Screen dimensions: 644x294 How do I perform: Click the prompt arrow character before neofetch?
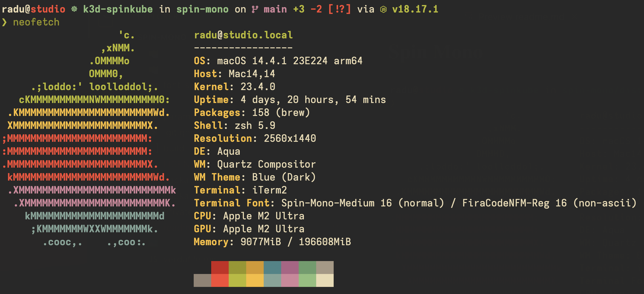point(4,22)
